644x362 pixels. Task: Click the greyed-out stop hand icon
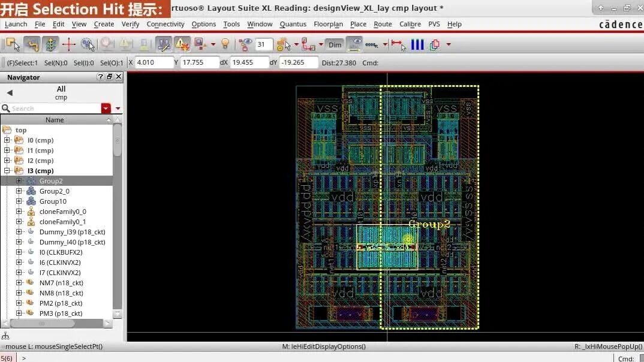(x=107, y=44)
